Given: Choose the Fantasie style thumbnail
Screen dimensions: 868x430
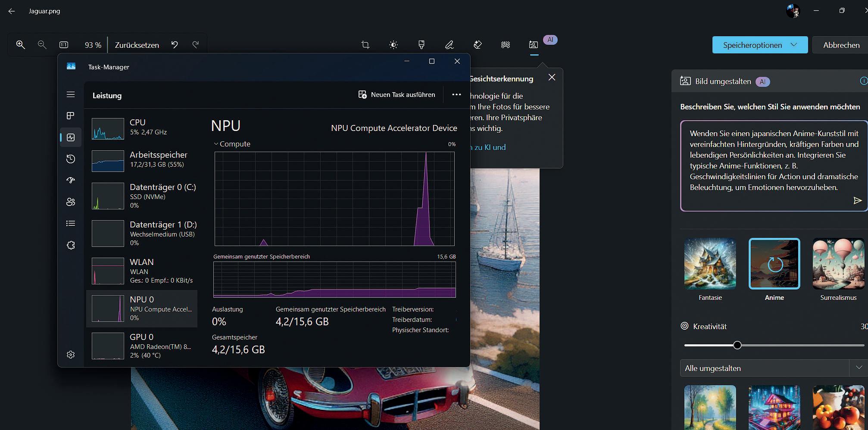Looking at the screenshot, I should tap(710, 264).
